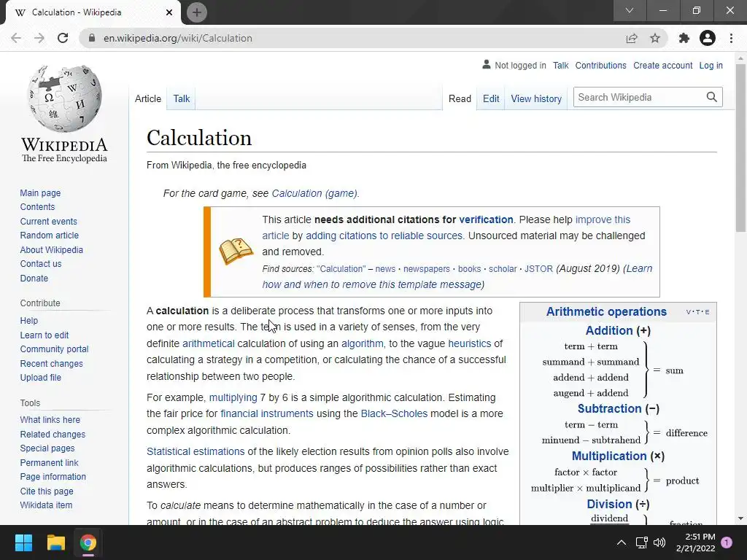This screenshot has height=560, width=747.
Task: Open the JSTOR sources link
Action: (539, 268)
